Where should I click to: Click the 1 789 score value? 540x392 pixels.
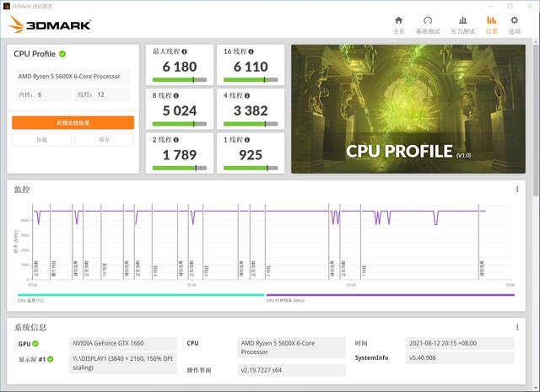click(180, 155)
